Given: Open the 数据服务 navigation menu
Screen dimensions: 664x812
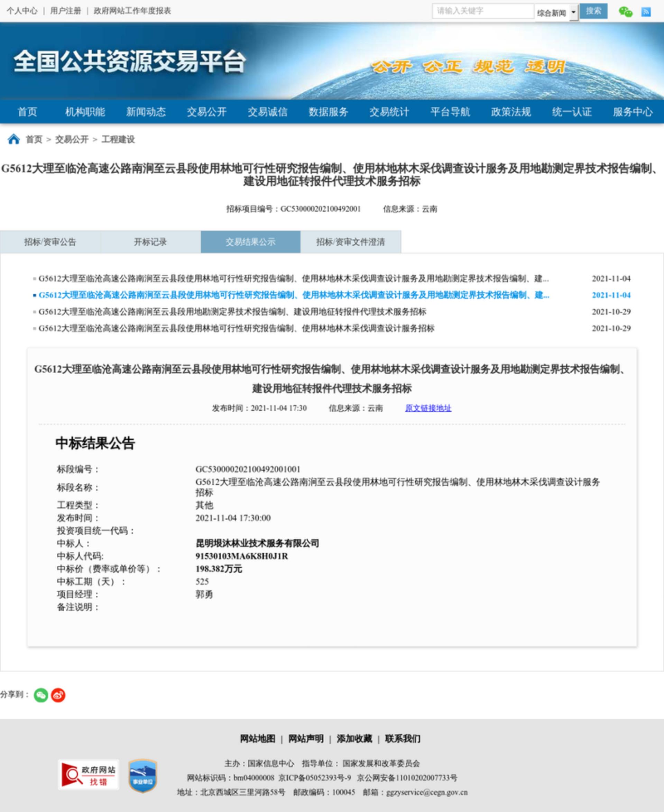Looking at the screenshot, I should (x=328, y=112).
